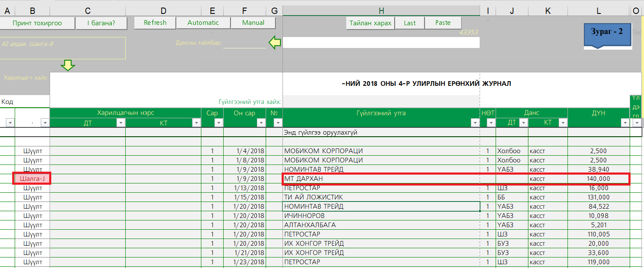Click the Last button

(409, 23)
